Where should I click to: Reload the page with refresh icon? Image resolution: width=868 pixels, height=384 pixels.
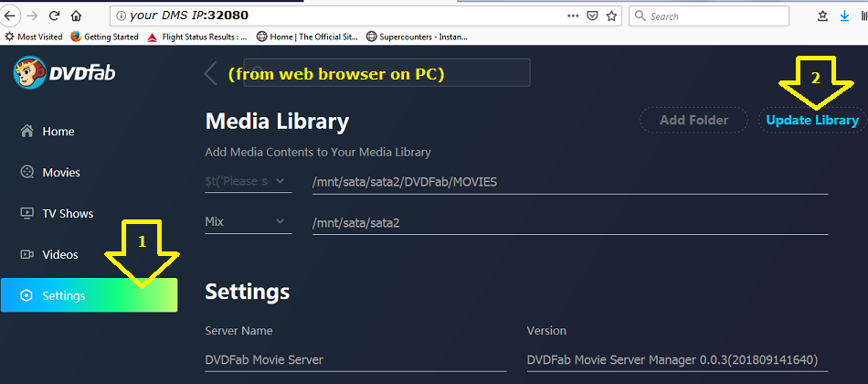[x=54, y=16]
